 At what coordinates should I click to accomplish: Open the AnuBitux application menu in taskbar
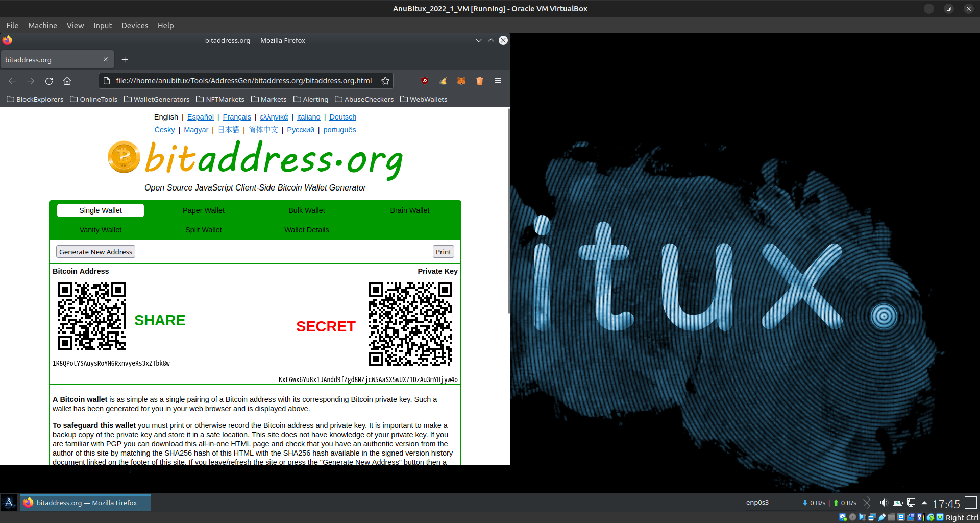coord(9,503)
